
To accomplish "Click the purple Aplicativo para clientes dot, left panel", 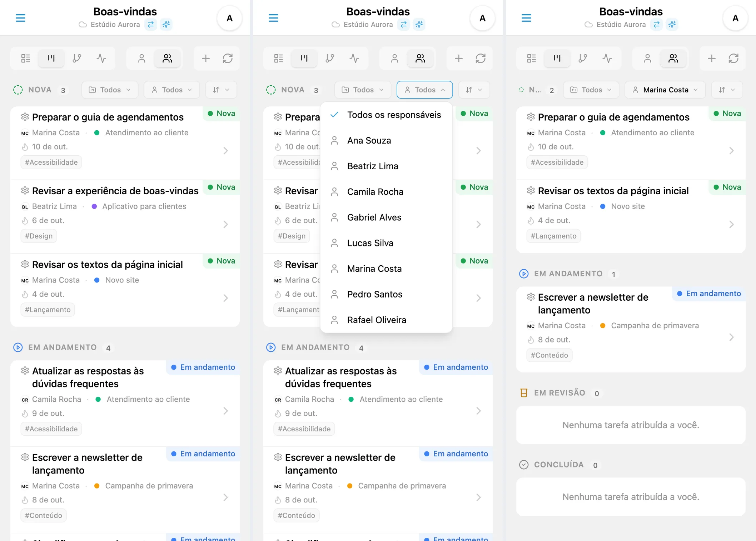I will point(94,206).
